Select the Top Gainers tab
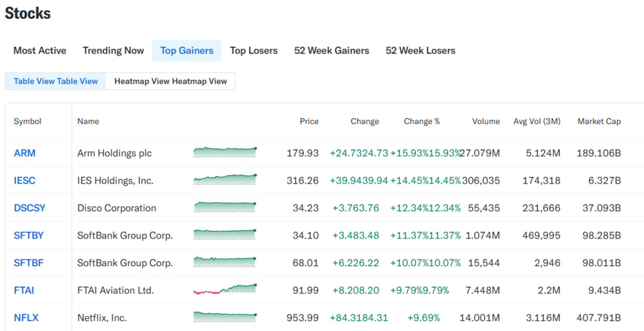This screenshot has width=644, height=331. pos(187,50)
